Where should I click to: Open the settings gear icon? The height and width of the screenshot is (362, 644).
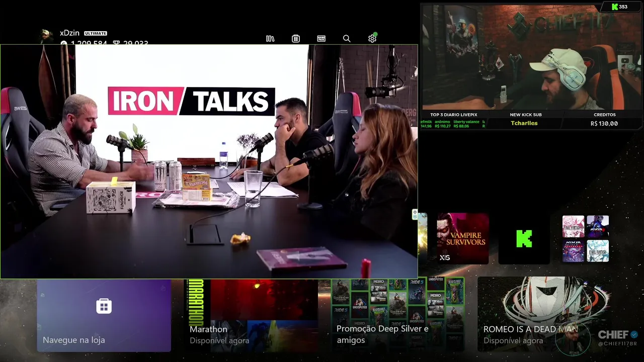[x=372, y=38]
